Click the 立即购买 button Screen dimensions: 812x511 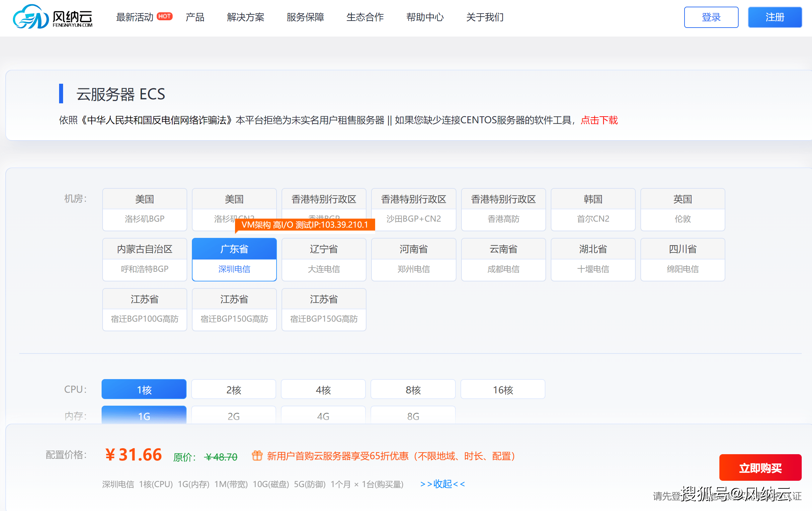coord(761,467)
